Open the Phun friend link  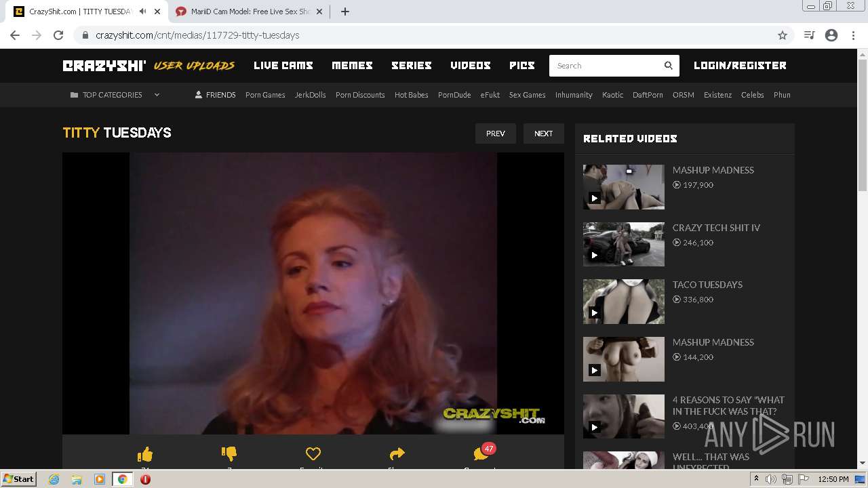tap(782, 95)
